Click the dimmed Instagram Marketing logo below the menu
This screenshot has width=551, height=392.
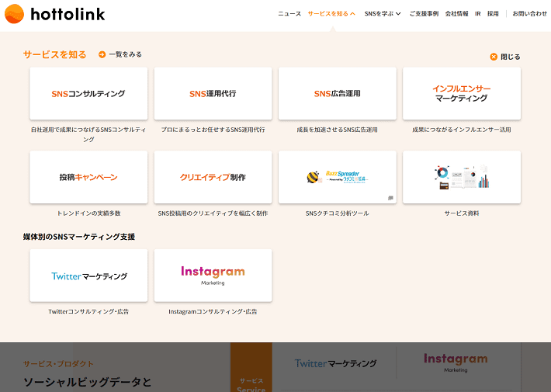tap(456, 363)
